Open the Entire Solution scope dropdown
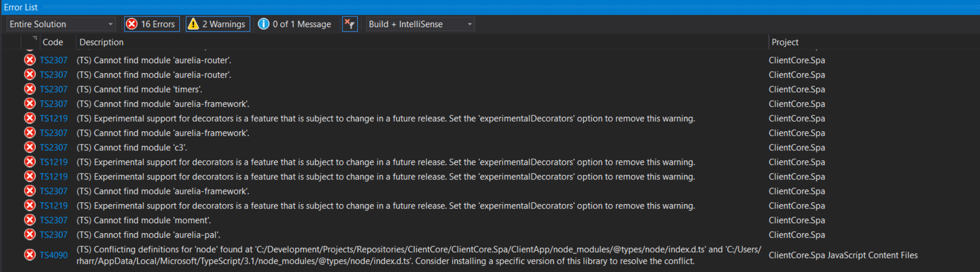The height and width of the screenshot is (272, 980). (x=61, y=24)
